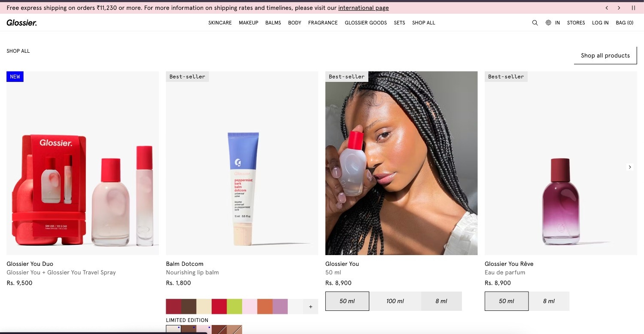The width and height of the screenshot is (644, 334).
Task: Click the Glossier logo
Action: (x=21, y=23)
